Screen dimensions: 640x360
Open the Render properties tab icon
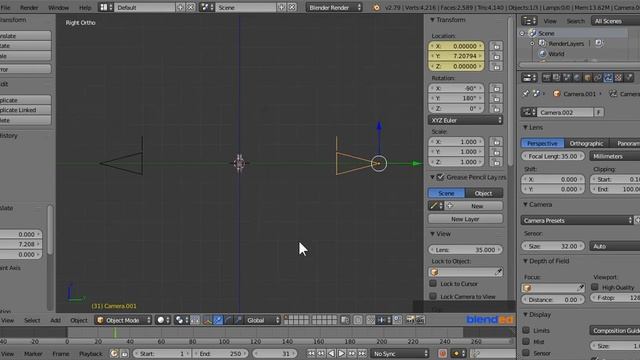click(x=547, y=77)
